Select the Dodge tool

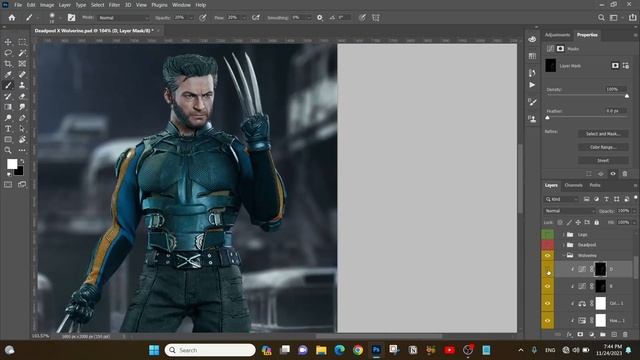click(x=8, y=118)
